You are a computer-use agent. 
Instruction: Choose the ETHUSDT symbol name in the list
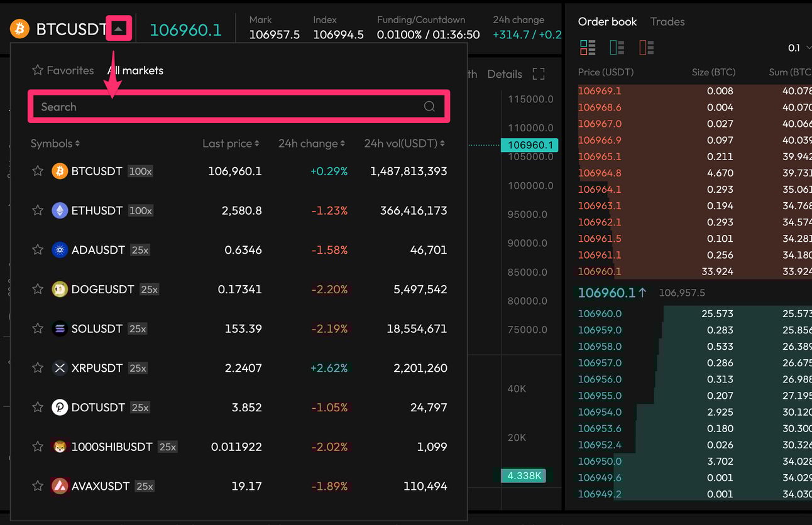point(97,210)
